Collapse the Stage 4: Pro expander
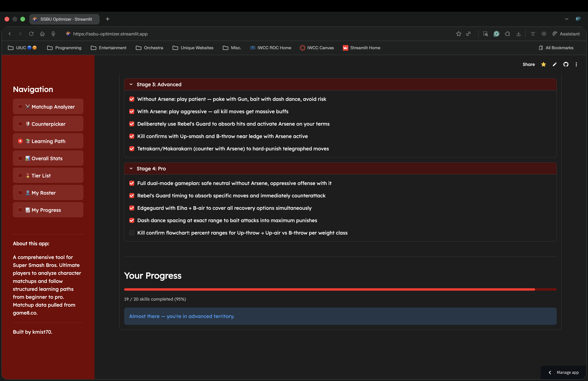588x381 pixels. (x=340, y=168)
